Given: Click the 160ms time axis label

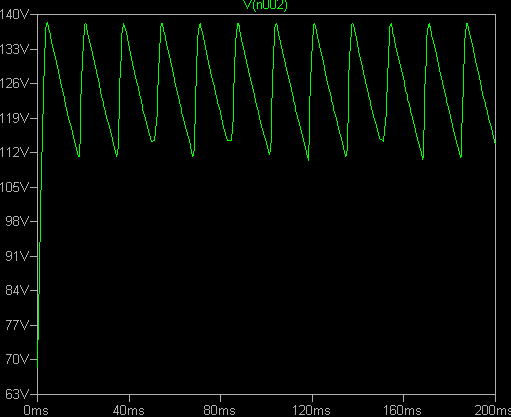Looking at the screenshot, I should click(x=403, y=410).
